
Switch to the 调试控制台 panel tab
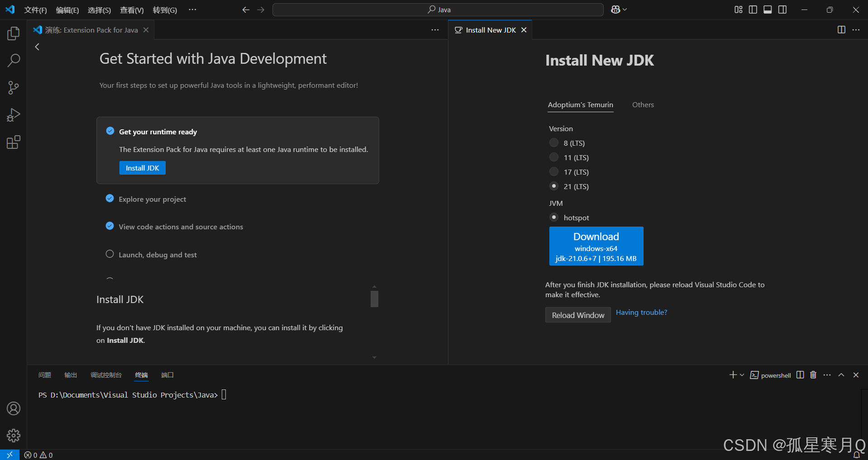106,375
